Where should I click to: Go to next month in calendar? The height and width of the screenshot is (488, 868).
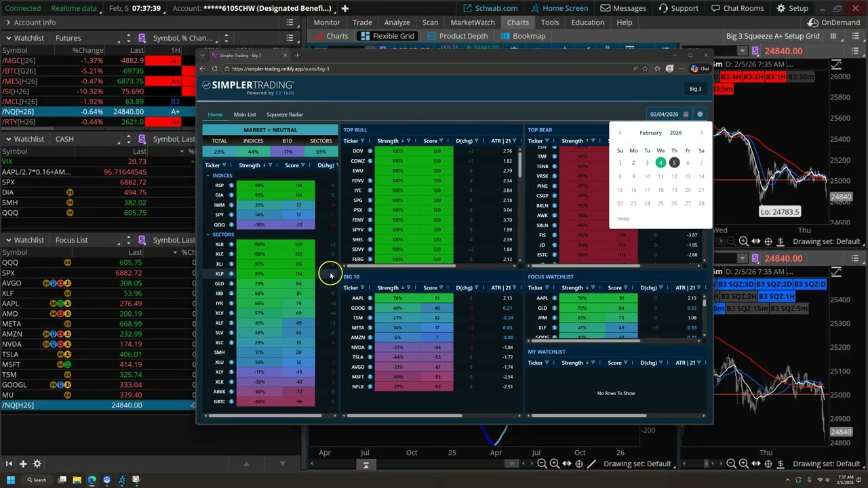click(x=701, y=133)
